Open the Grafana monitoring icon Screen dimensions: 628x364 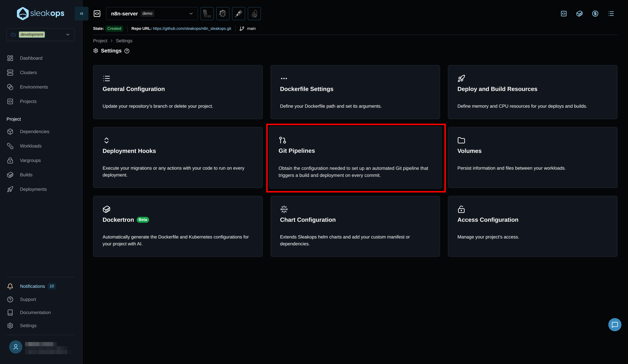point(223,13)
